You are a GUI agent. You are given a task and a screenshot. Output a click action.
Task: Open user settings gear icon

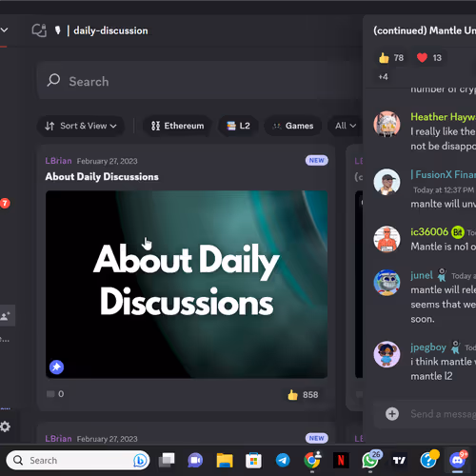pyautogui.click(x=5, y=426)
